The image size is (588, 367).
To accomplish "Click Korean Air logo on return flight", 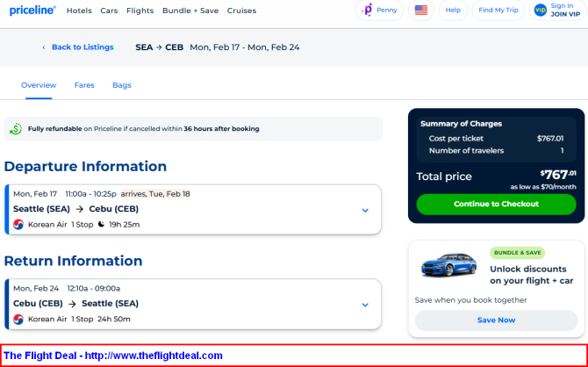I will (x=18, y=319).
